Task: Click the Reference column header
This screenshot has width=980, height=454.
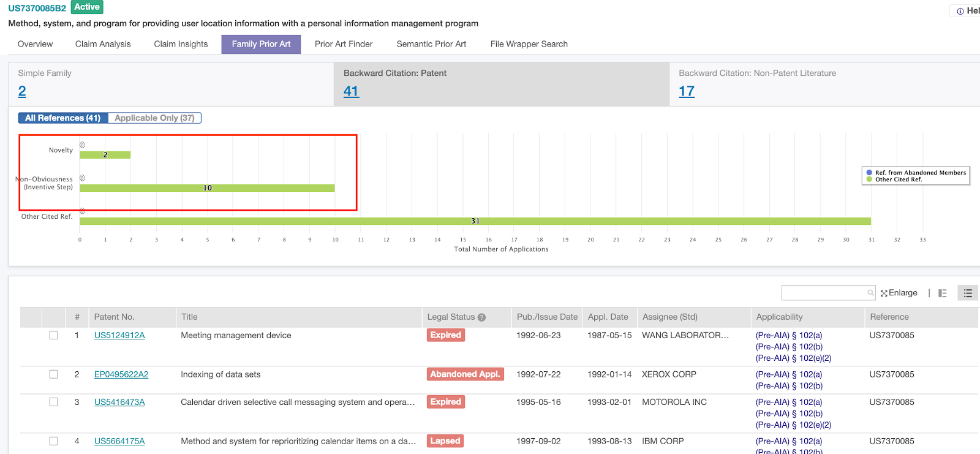Action: coord(889,317)
